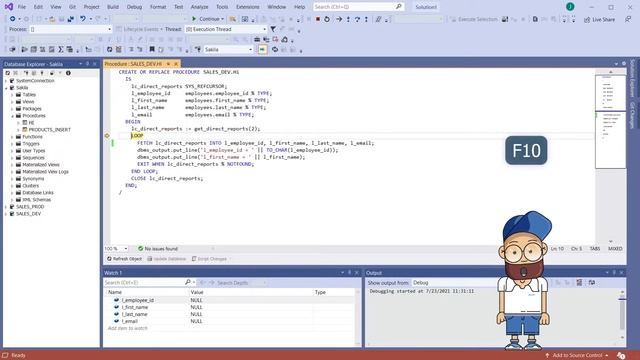Expand the SALES_PROD connection

coord(6,207)
